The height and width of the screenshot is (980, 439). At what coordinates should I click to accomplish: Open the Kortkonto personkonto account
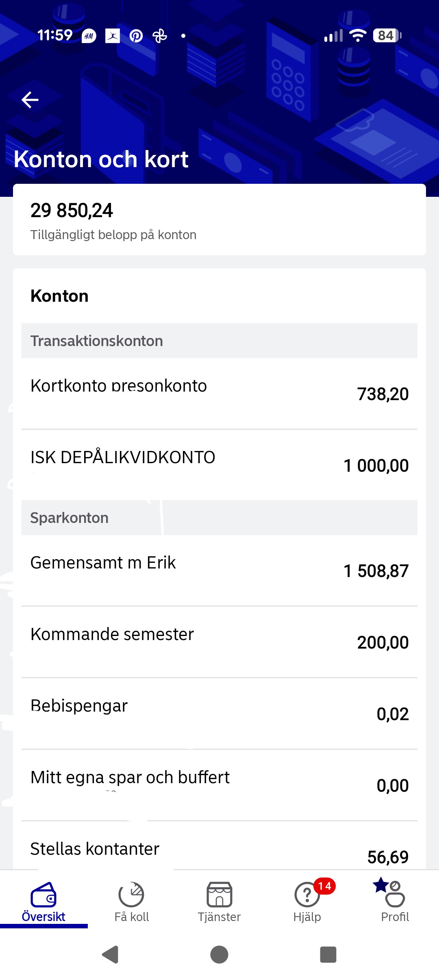(219, 393)
